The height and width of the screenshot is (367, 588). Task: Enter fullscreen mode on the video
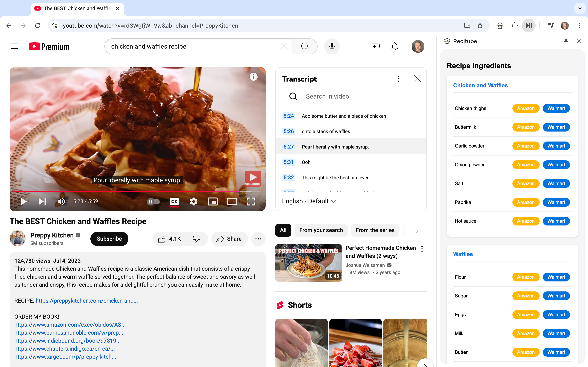251,201
